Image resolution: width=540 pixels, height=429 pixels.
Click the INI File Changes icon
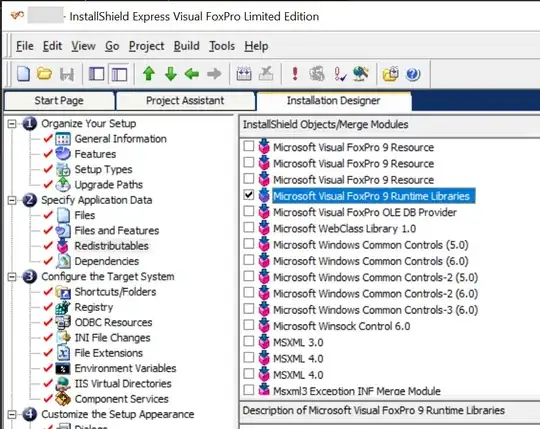pyautogui.click(x=63, y=338)
